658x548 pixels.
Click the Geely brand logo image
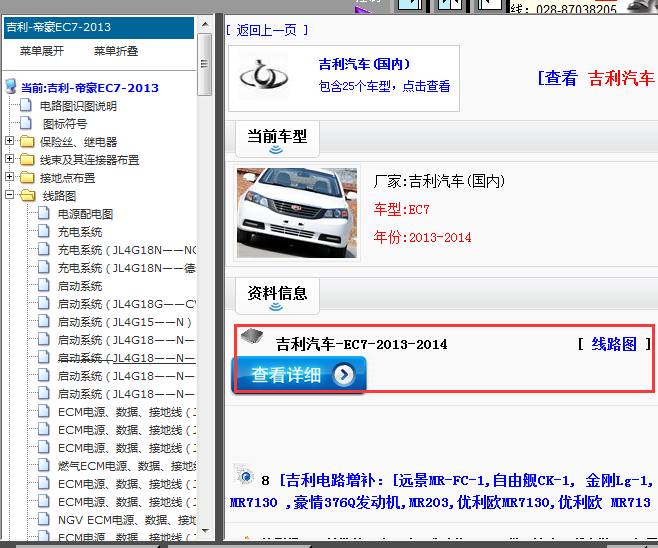tap(264, 76)
